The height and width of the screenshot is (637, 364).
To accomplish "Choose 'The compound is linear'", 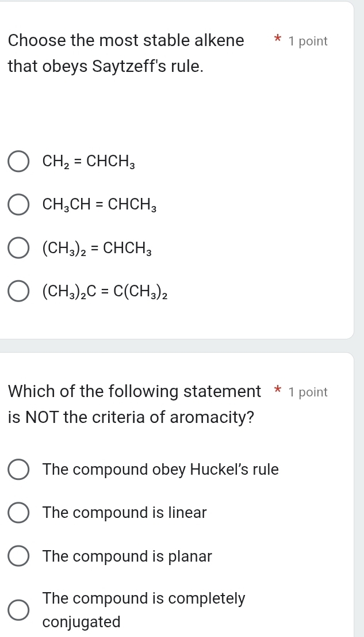I will tap(18, 513).
